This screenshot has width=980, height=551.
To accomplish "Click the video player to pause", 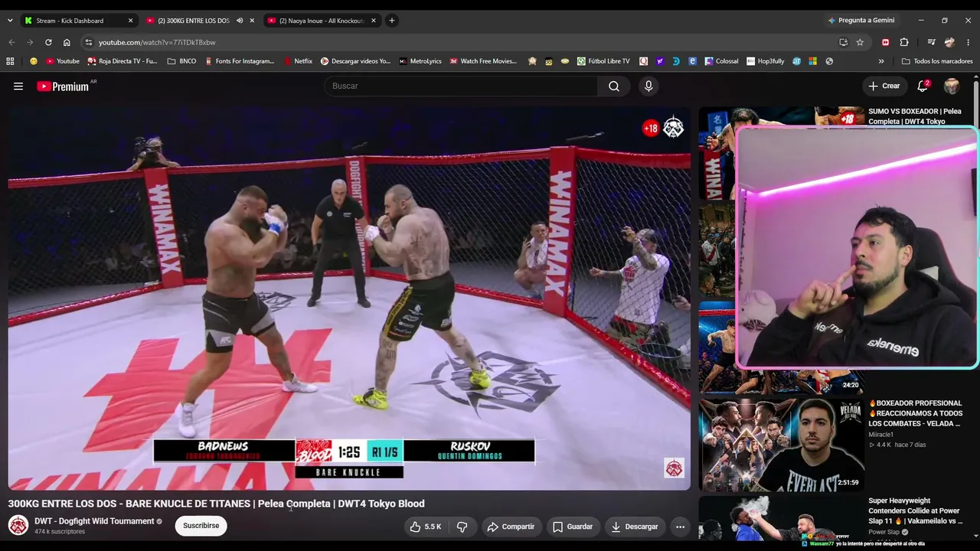I will [349, 298].
